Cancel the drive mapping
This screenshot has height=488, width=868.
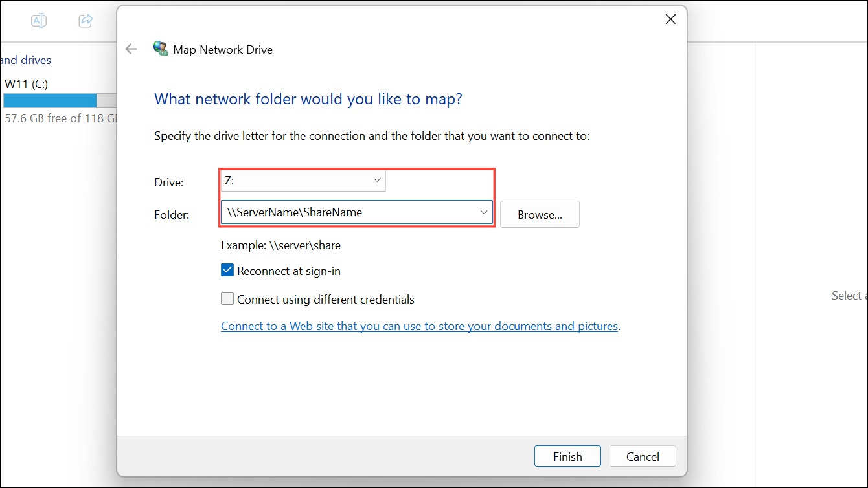643,456
